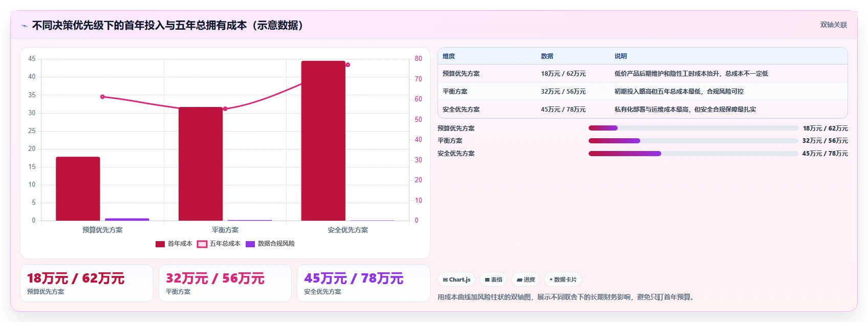868x322 pixels.
Task: Click the right axis tick label 50
Action: [418, 119]
